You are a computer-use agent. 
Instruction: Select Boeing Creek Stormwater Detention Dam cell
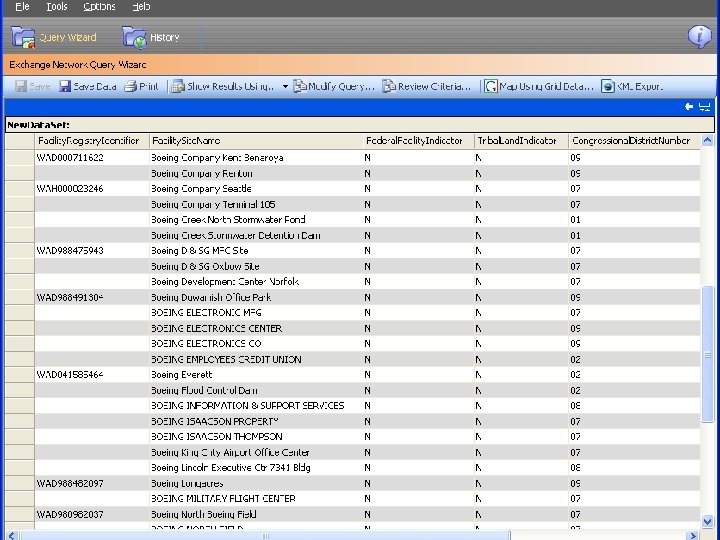(256, 236)
